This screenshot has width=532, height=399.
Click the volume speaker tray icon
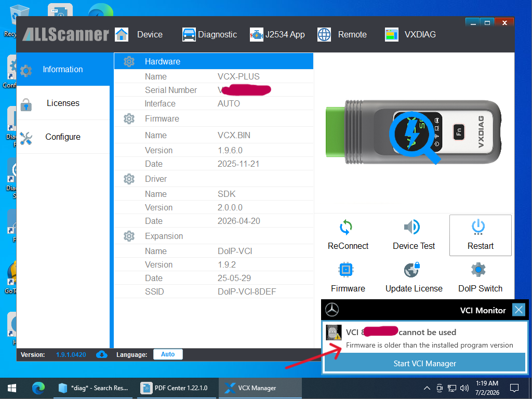tap(464, 388)
